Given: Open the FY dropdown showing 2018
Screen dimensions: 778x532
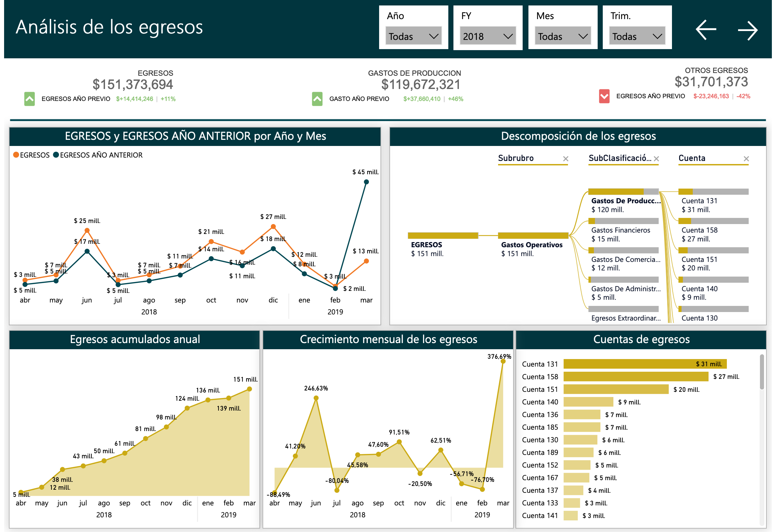Looking at the screenshot, I should click(x=488, y=36).
